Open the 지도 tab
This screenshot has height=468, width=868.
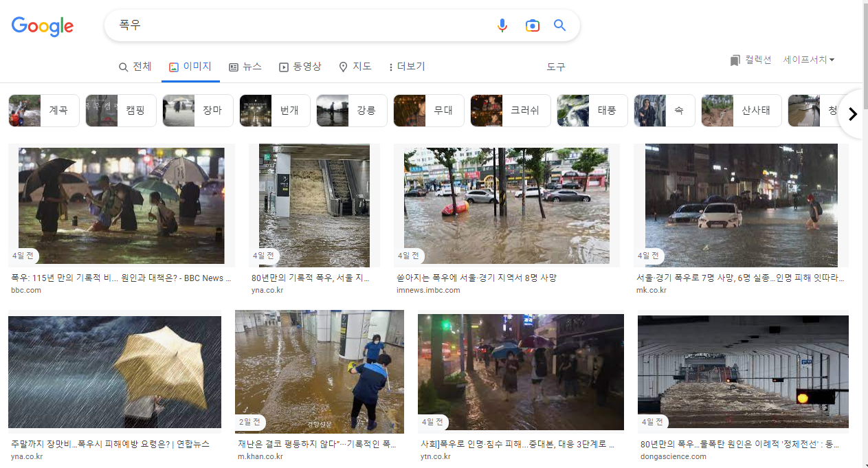(355, 67)
